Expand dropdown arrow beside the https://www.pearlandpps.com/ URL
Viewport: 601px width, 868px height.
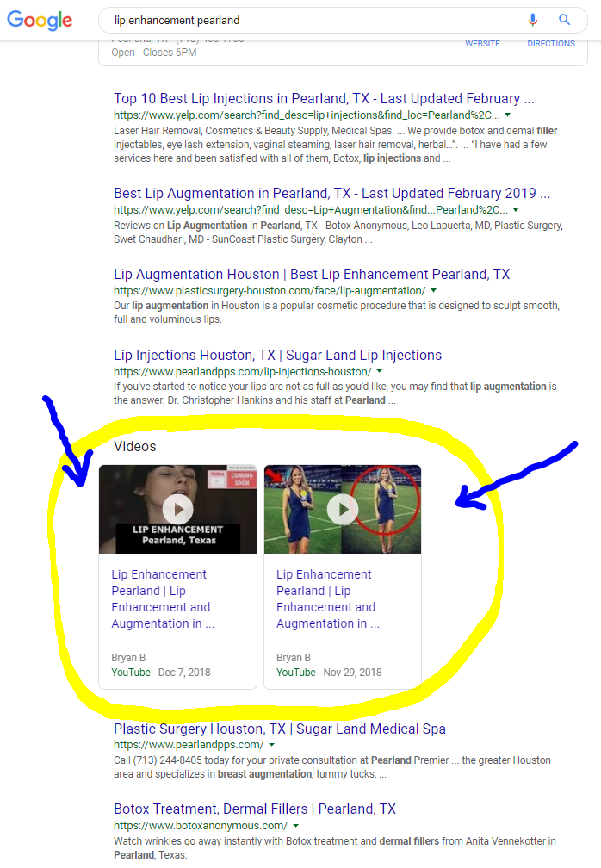tap(272, 745)
